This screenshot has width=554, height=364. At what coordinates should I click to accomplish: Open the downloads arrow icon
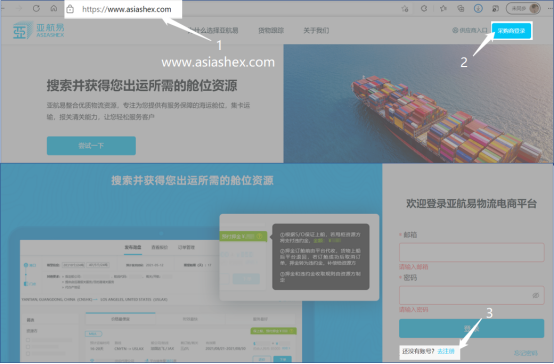coord(478,8)
